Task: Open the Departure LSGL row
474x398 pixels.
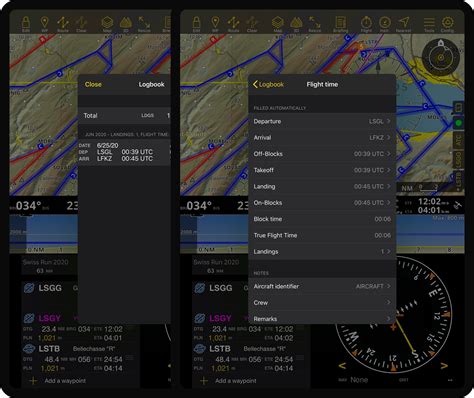Action: click(322, 121)
